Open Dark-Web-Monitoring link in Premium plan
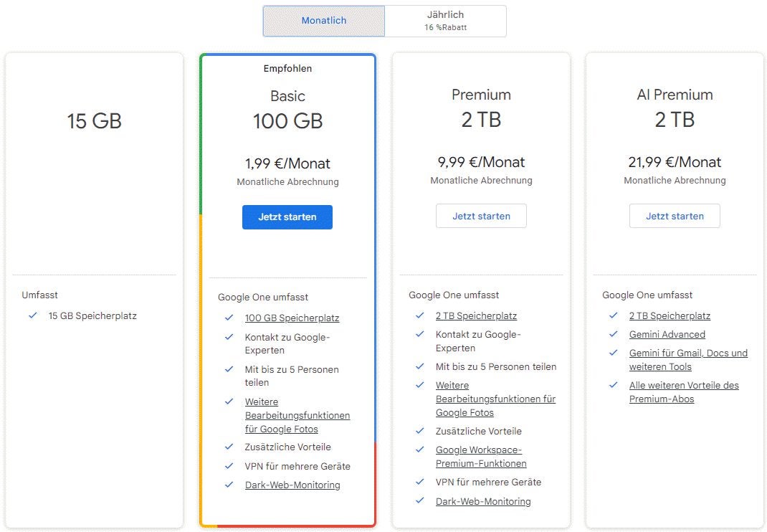Viewport: 767px width, 532px height. [483, 501]
